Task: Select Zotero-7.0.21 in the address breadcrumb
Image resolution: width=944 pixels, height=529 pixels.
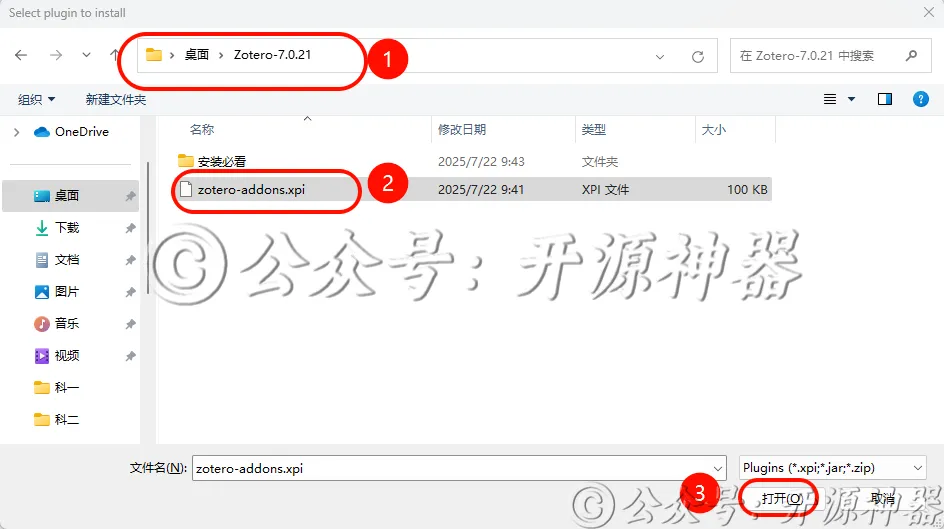Action: [x=272, y=55]
